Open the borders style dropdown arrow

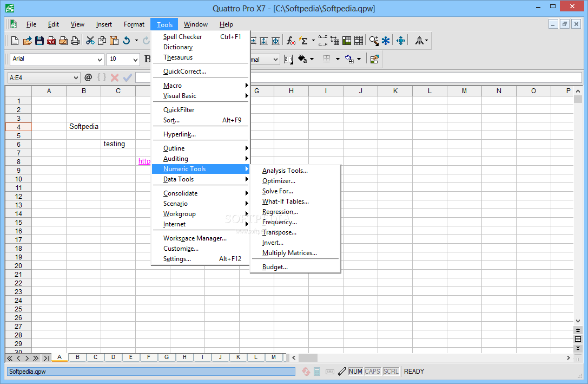[338, 59]
